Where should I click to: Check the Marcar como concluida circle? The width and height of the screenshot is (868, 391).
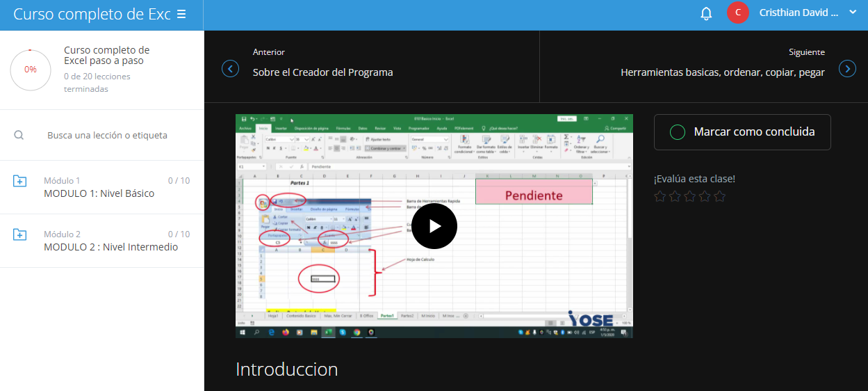pos(677,132)
